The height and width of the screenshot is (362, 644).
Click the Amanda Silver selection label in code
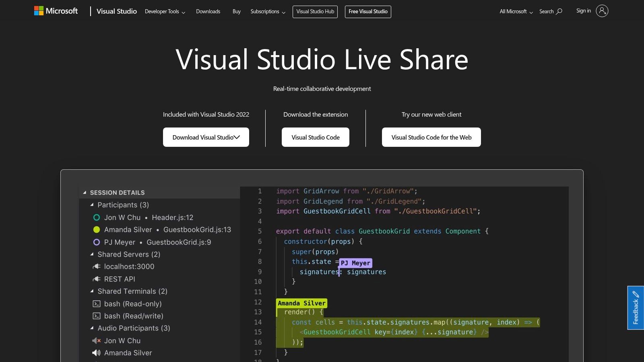pyautogui.click(x=301, y=303)
